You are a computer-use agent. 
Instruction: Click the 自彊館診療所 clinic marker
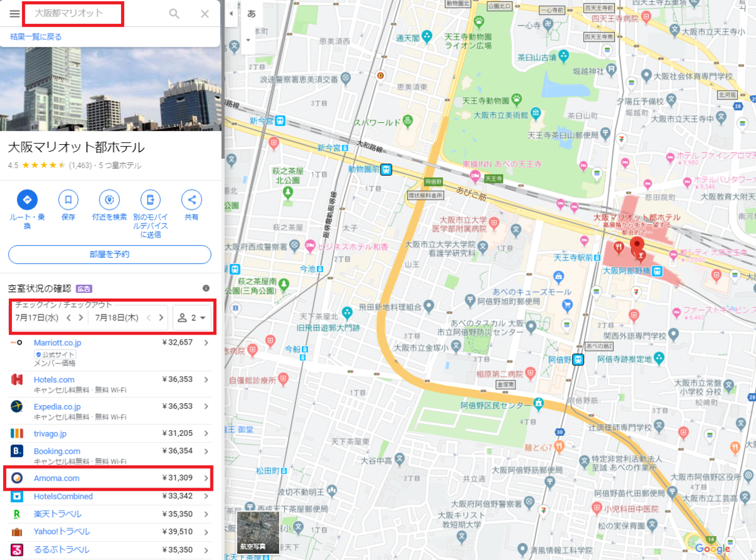(x=283, y=380)
